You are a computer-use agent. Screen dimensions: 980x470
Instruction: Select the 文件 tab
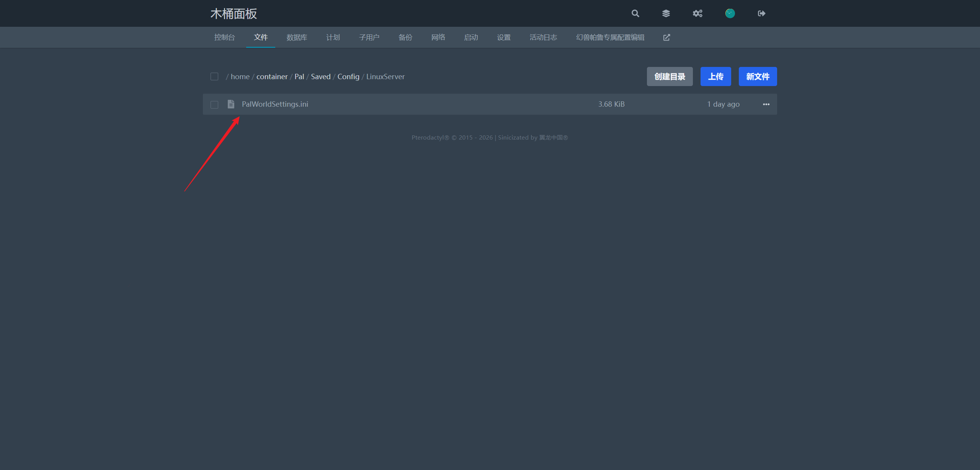coord(261,37)
